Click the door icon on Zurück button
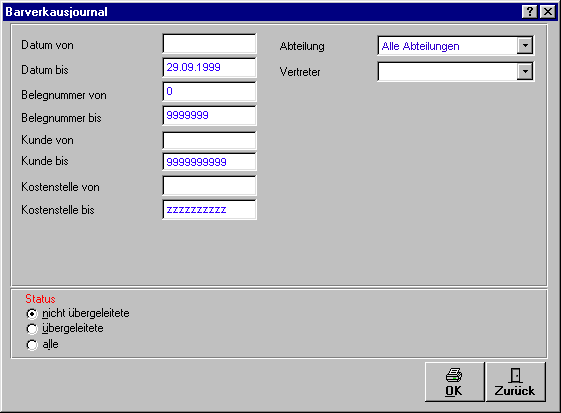This screenshot has width=561, height=413. 515,375
